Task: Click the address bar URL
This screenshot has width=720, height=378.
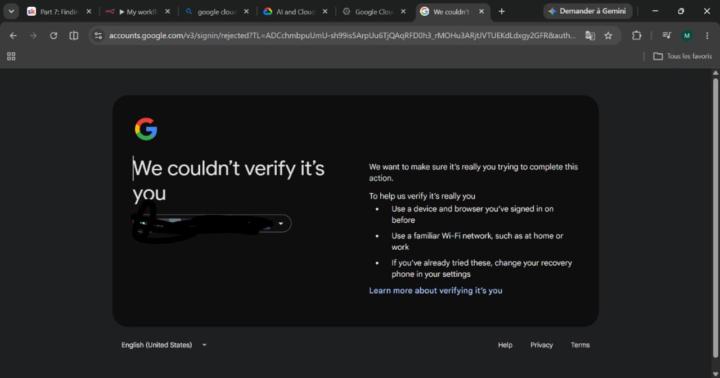Action: [x=342, y=35]
